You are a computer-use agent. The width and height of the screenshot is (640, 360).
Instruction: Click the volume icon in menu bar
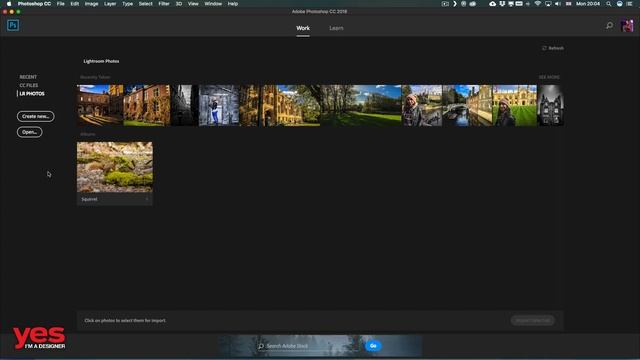pos(558,4)
